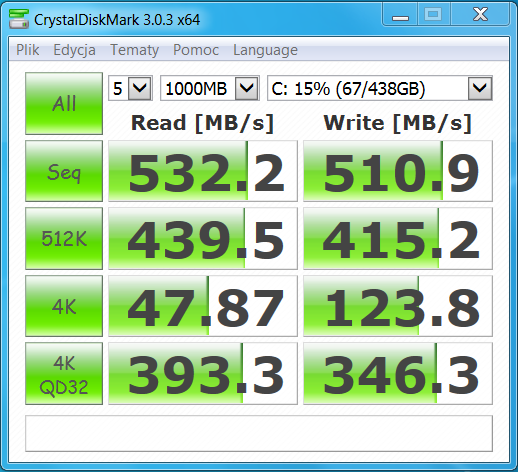Viewport: 518px width, 472px height.
Task: Open the Plik menu
Action: tap(28, 50)
